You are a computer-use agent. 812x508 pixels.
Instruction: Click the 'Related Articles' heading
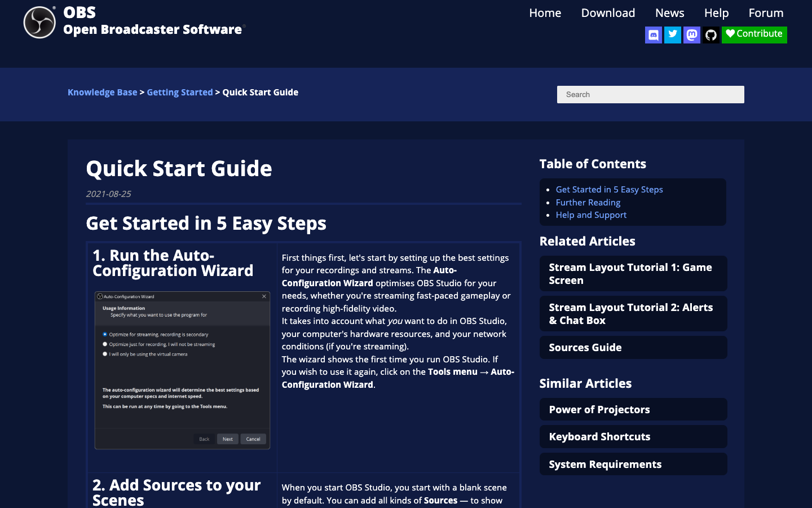click(587, 242)
